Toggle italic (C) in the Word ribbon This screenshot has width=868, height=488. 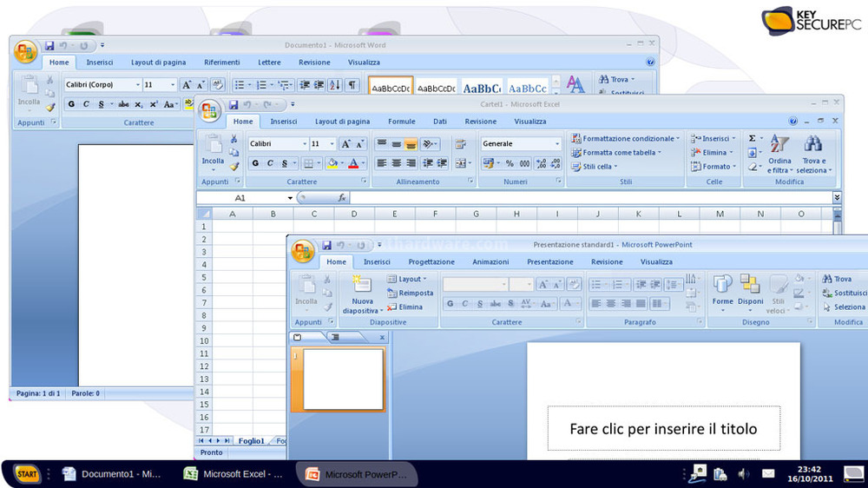point(86,104)
